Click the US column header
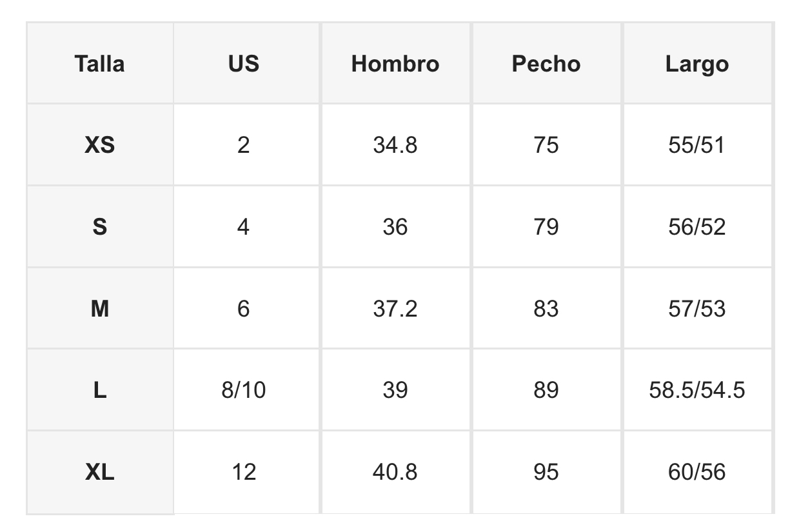Screen dimensions: 801x532 243,64
